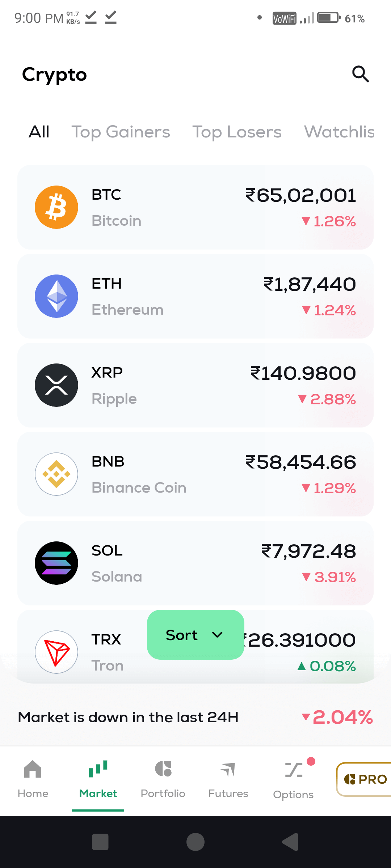391x868 pixels.
Task: Select the Watchlist tab
Action: coord(339,132)
